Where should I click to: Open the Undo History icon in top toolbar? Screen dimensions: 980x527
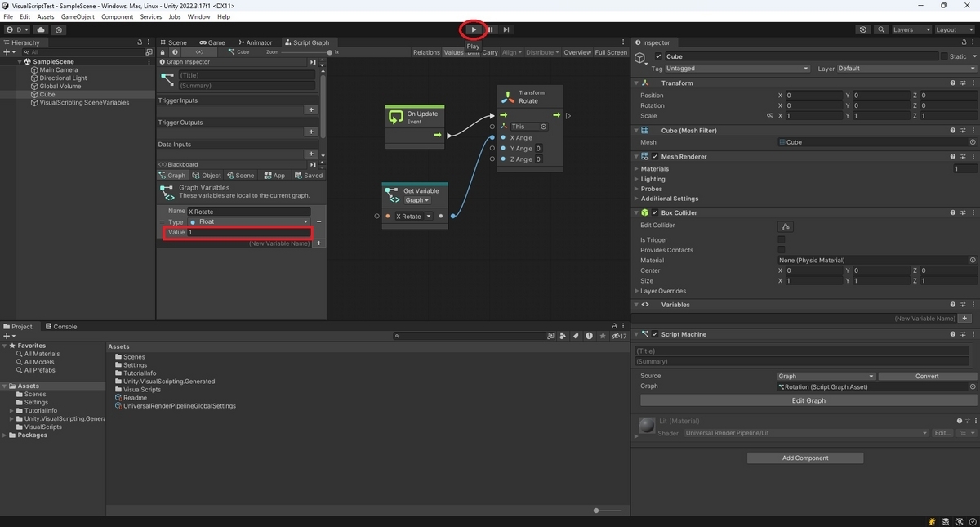coord(863,30)
